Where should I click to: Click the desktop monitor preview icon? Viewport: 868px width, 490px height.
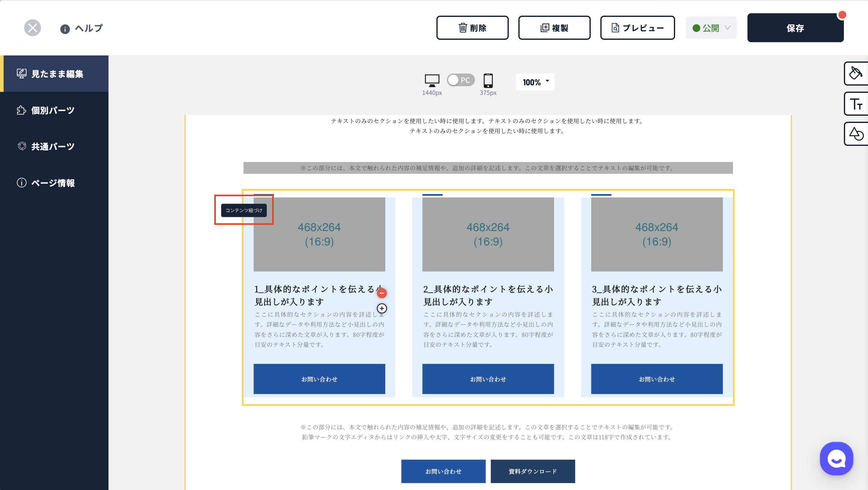pyautogui.click(x=432, y=80)
